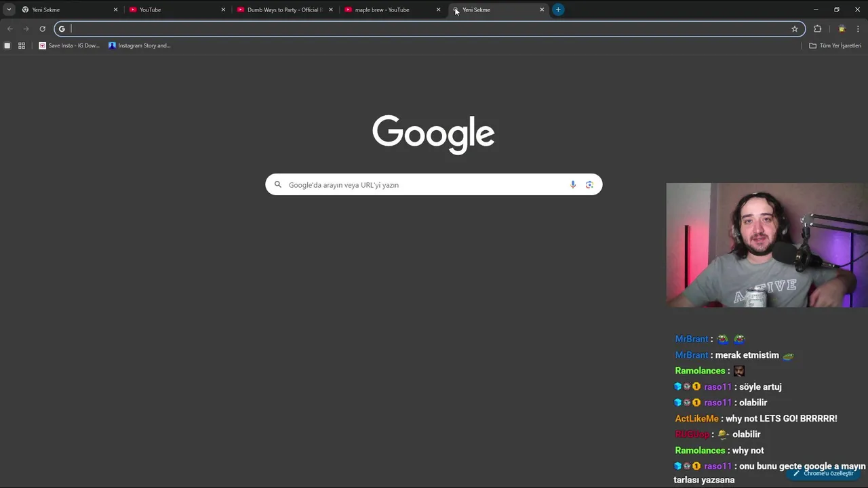Open the Save Insta - IG Dow... bookmark
868x488 pixels.
69,45
